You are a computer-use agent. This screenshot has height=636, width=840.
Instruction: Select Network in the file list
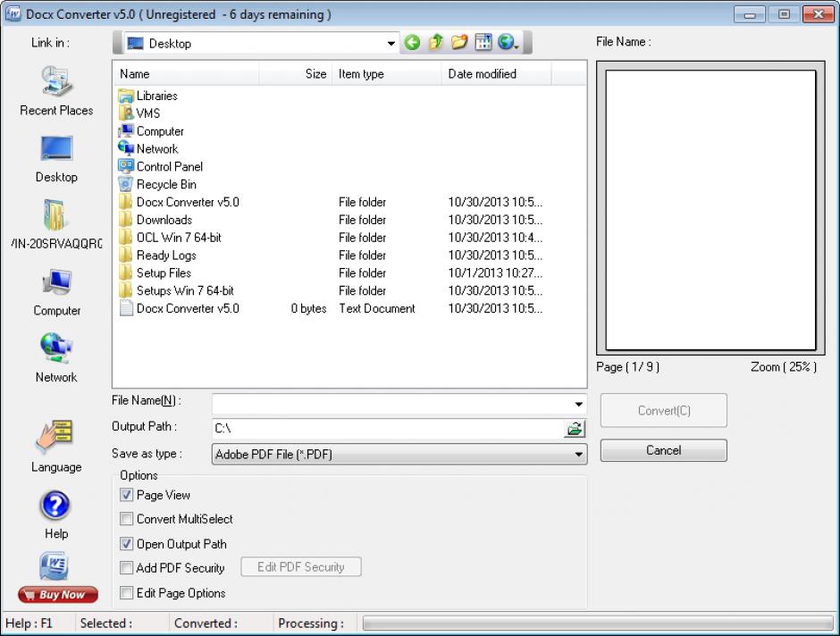148,149
